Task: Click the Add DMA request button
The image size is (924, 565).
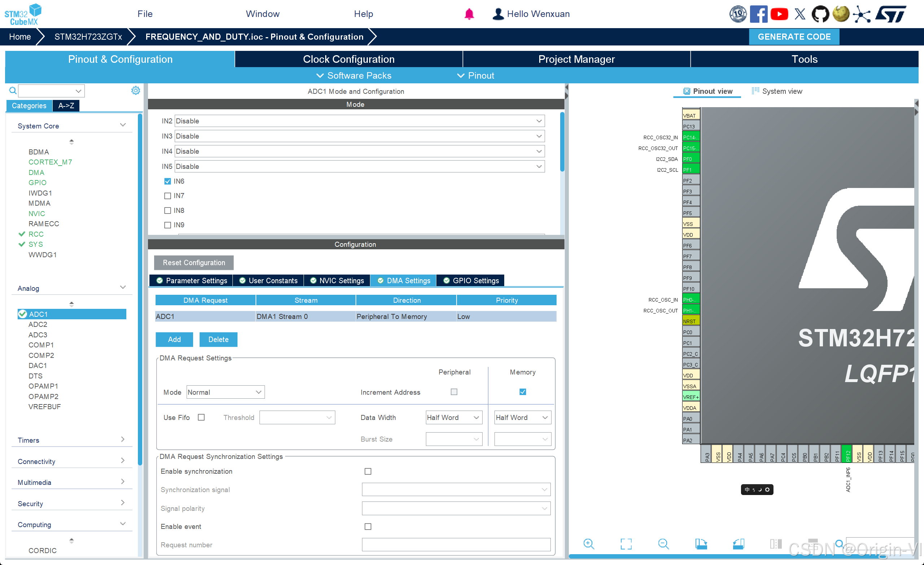Action: (x=174, y=339)
